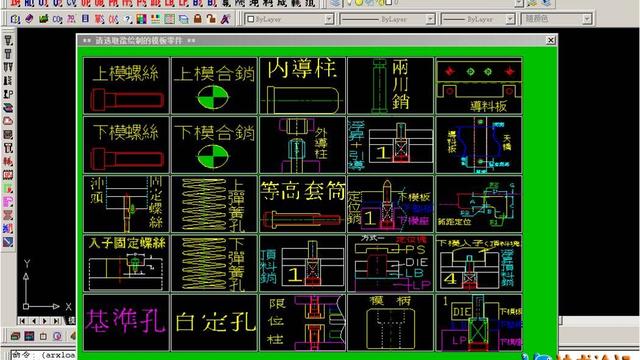Select the 上模合銷 part tile
Screen dimensions: 640x360
[214, 86]
